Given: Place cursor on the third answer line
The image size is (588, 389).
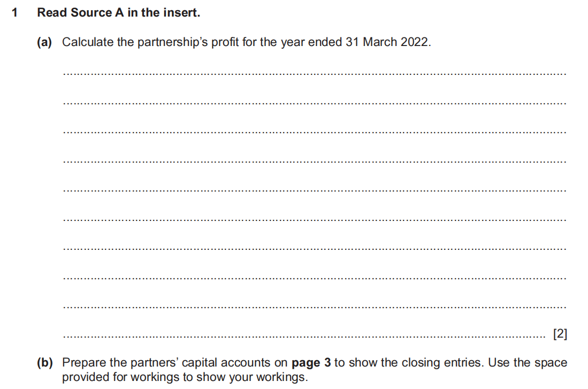Looking at the screenshot, I should [x=314, y=132].
